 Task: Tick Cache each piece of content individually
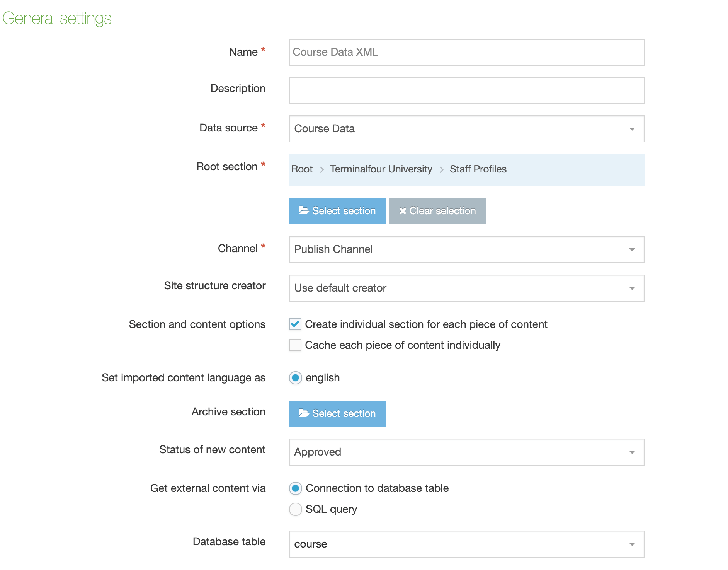tap(295, 345)
